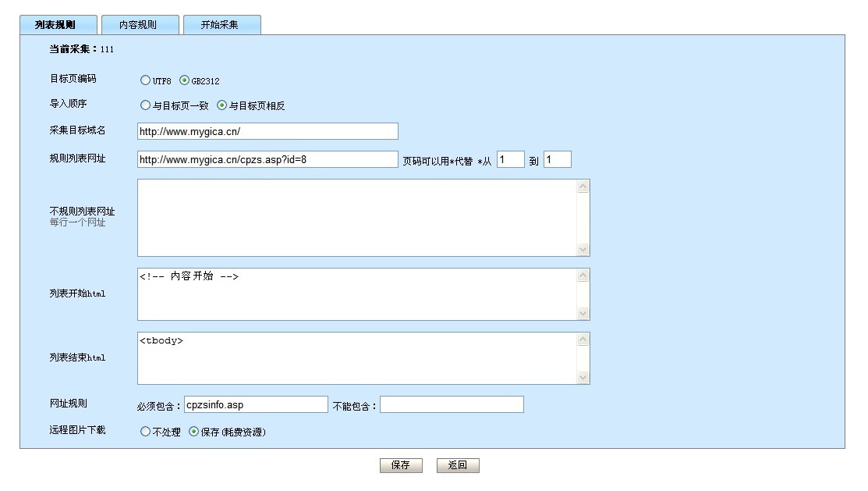
Task: Choose GB2312 encoding option
Action: click(185, 80)
